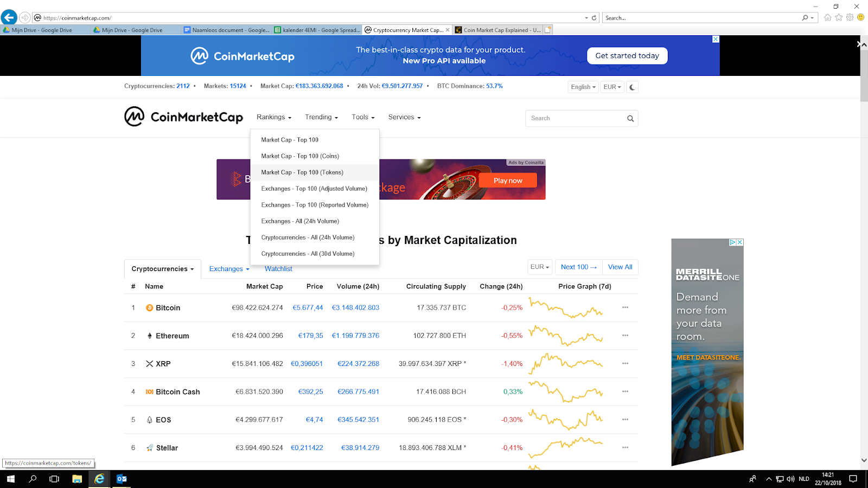868x488 pixels.
Task: Open the more options dots for Bitcoin
Action: 625,307
